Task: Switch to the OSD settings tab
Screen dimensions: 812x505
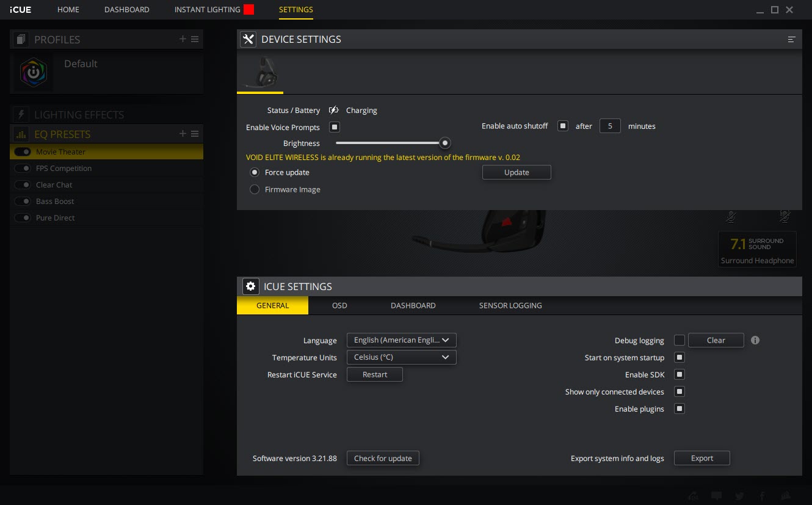Action: tap(339, 305)
